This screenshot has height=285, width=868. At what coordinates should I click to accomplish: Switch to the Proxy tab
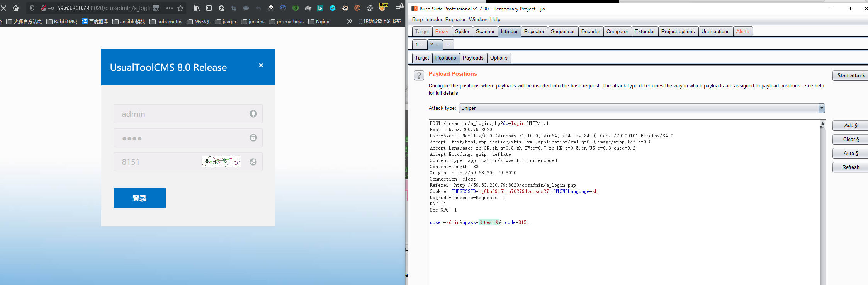(442, 31)
